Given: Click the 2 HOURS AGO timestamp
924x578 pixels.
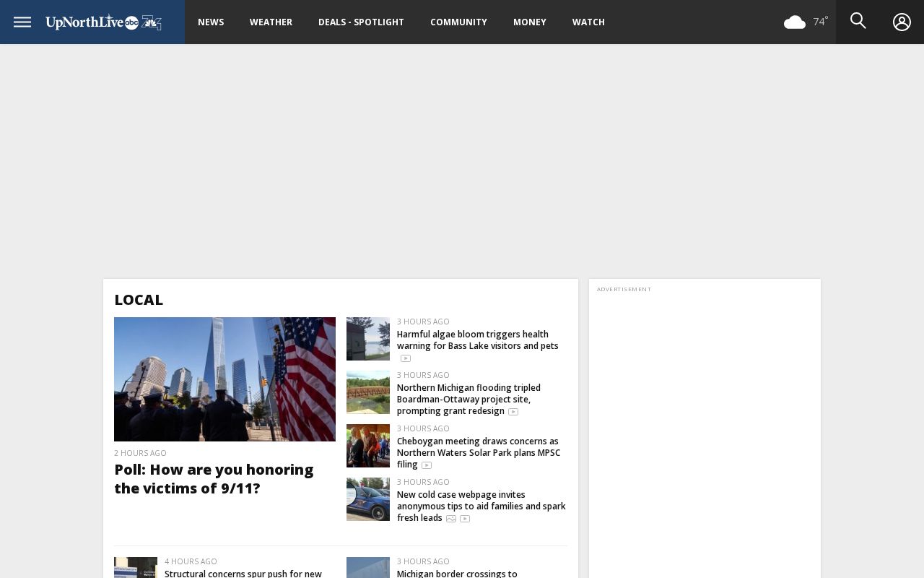Looking at the screenshot, I should click(140, 453).
